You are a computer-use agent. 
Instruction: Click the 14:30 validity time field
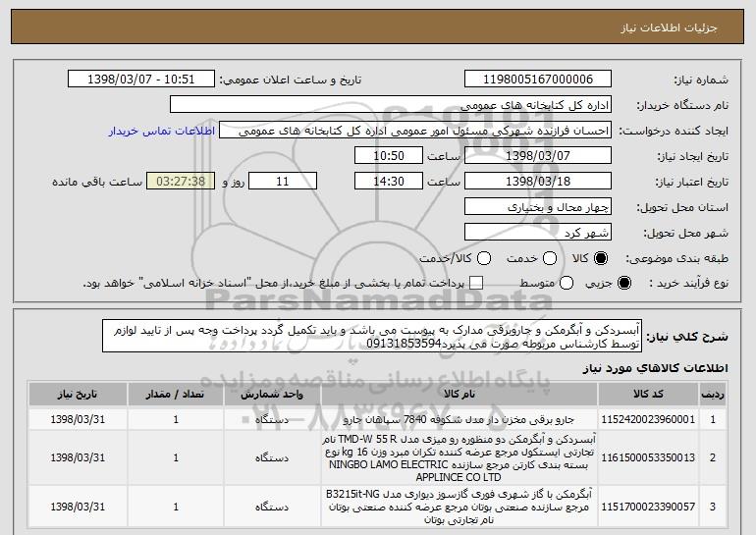(389, 182)
